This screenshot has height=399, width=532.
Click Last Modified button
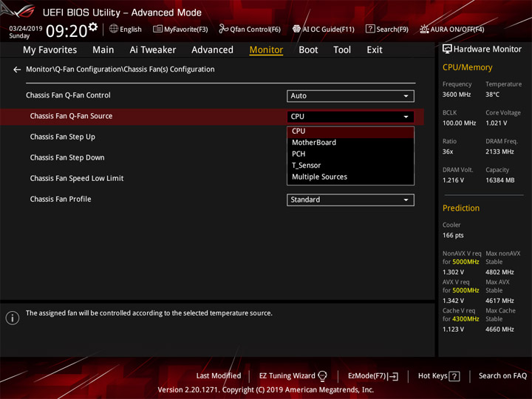click(x=219, y=376)
